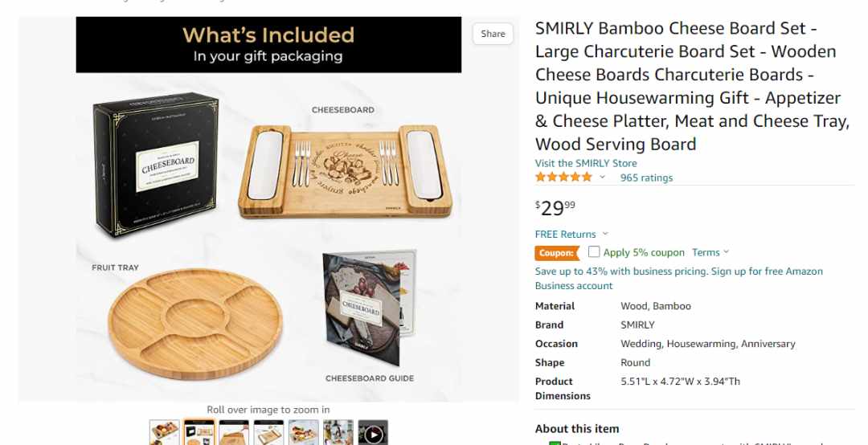This screenshot has height=445, width=868.
Task: Open the coupon Terms dropdown
Action: 710,252
